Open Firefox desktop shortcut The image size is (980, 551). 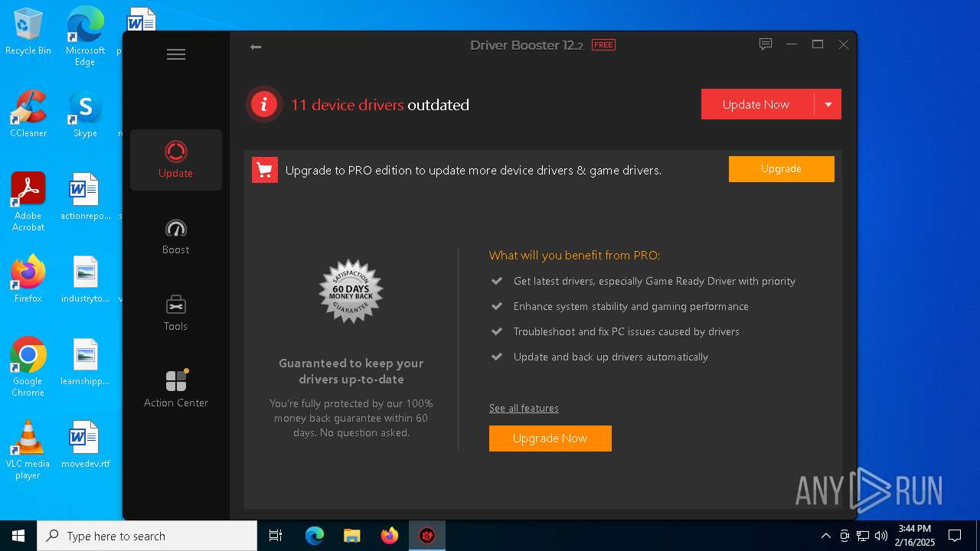coord(28,279)
